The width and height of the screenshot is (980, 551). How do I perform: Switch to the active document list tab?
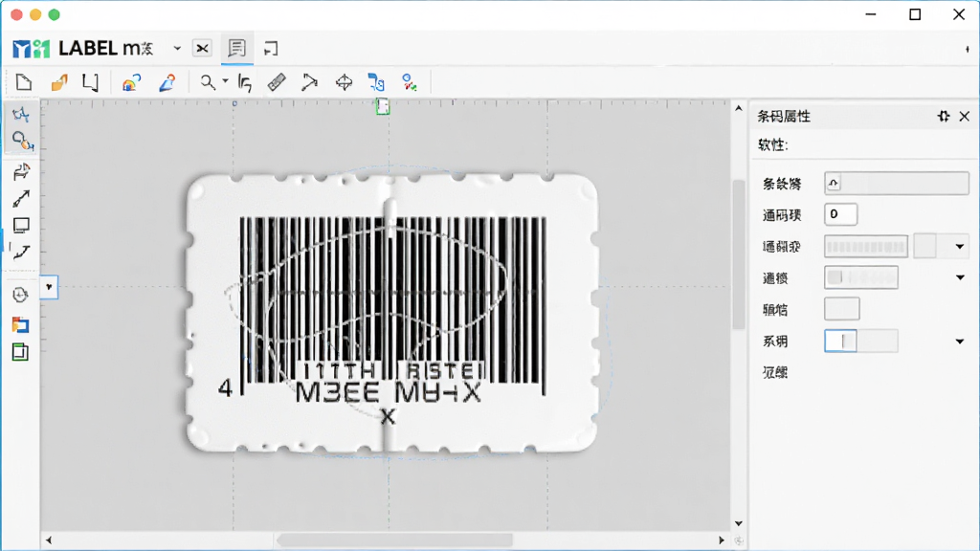tap(237, 48)
